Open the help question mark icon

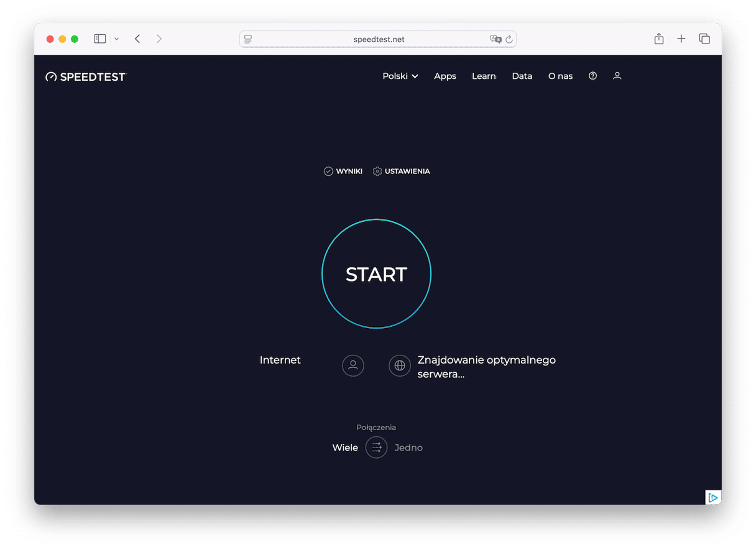[592, 76]
